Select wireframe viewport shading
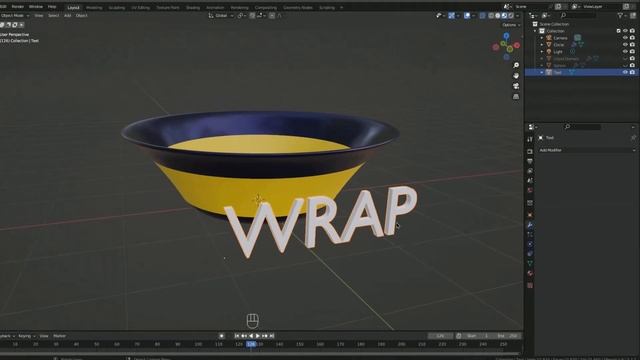The image size is (640, 360). pos(491,16)
